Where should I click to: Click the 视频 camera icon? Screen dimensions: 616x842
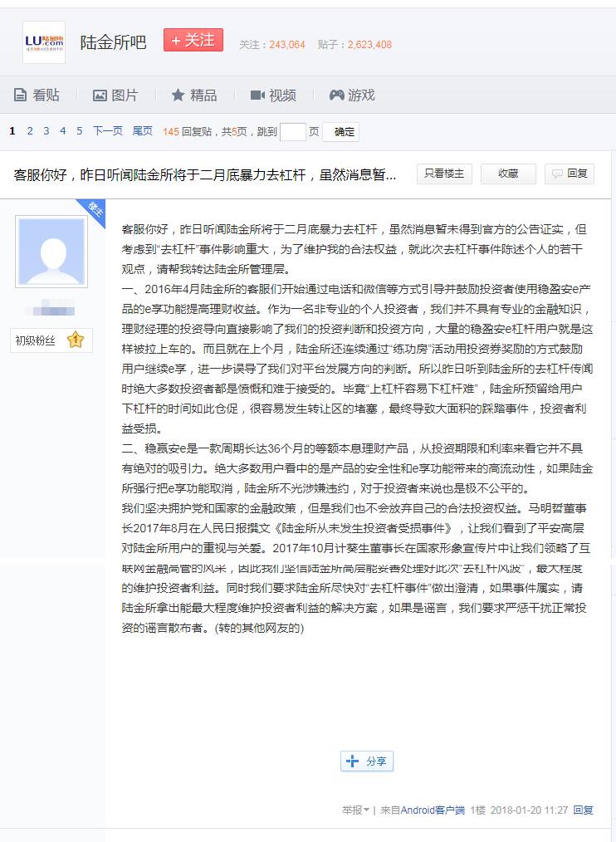tap(257, 95)
